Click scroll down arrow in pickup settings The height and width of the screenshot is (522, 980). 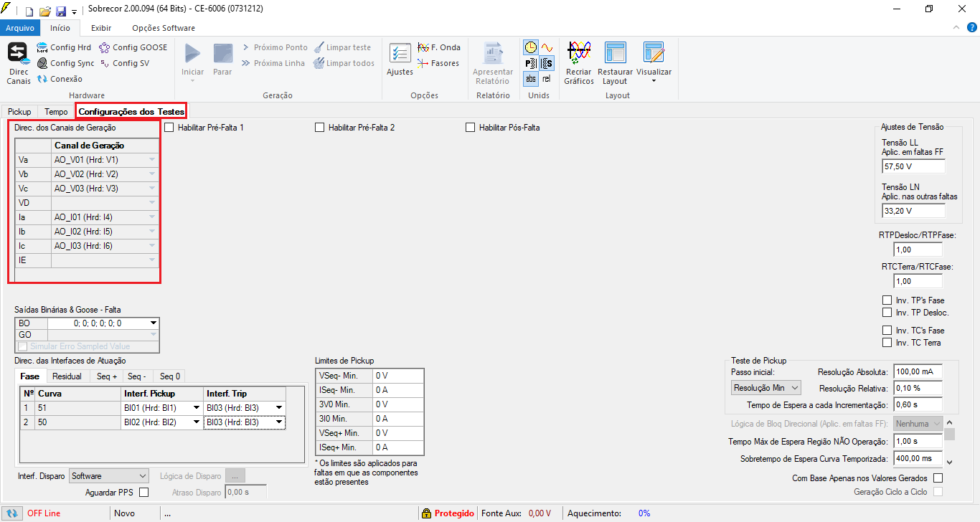point(949,462)
